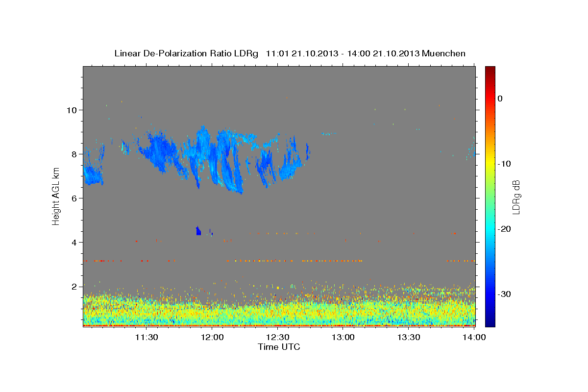
Task: Click the 11:30 time tick label
Action: coord(147,337)
